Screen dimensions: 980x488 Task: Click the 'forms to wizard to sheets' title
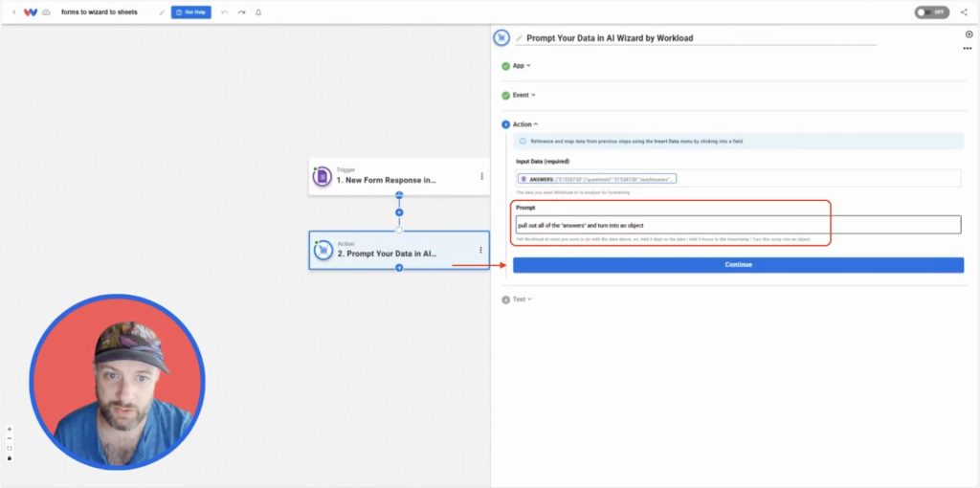(x=100, y=12)
